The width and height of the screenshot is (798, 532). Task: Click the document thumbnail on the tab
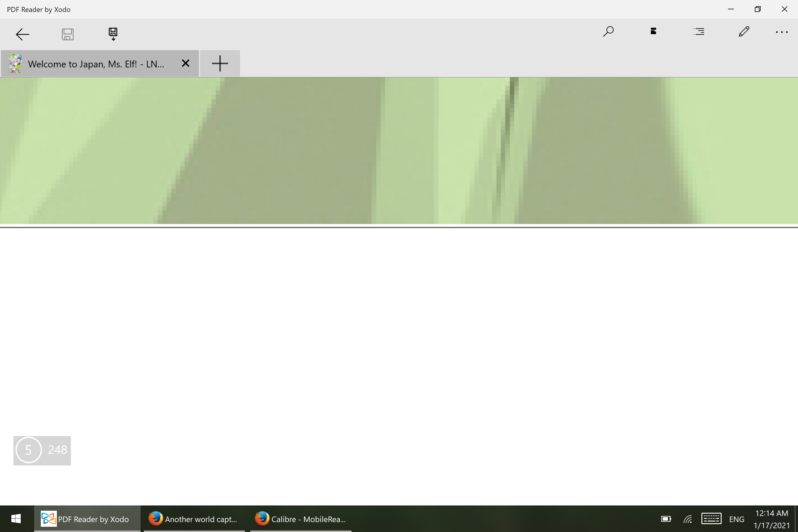(15, 64)
